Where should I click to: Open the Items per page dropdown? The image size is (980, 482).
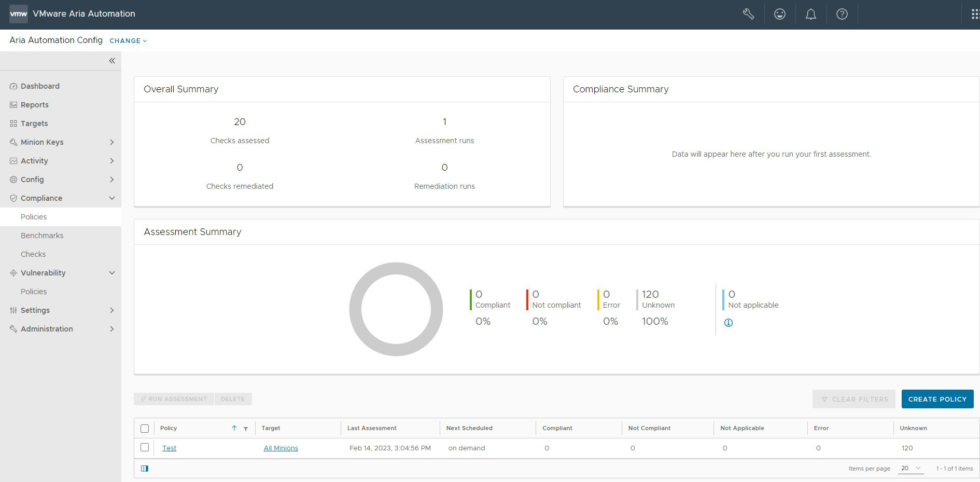[911, 469]
